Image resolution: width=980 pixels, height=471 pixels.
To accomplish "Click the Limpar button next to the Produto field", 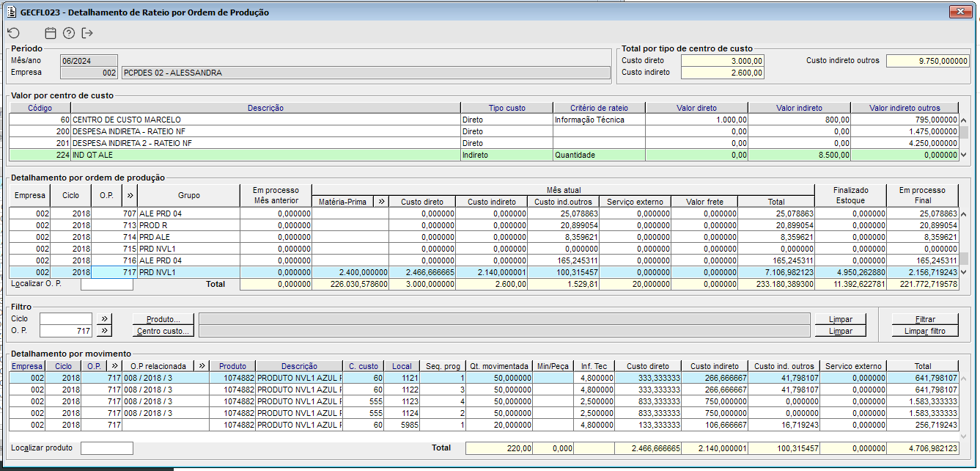I will pos(840,319).
